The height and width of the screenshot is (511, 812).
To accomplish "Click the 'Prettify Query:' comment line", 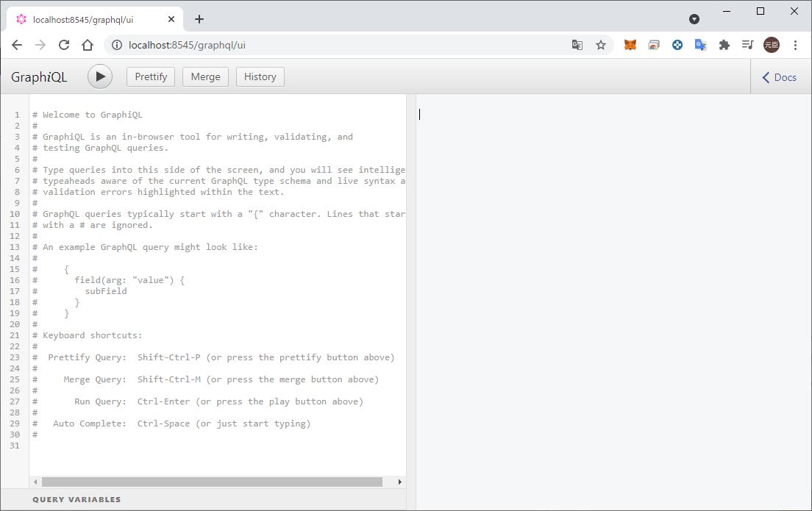I will 213,358.
